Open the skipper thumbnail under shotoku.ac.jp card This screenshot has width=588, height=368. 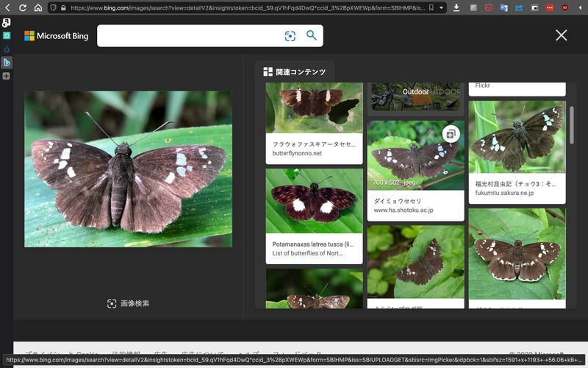point(415,262)
